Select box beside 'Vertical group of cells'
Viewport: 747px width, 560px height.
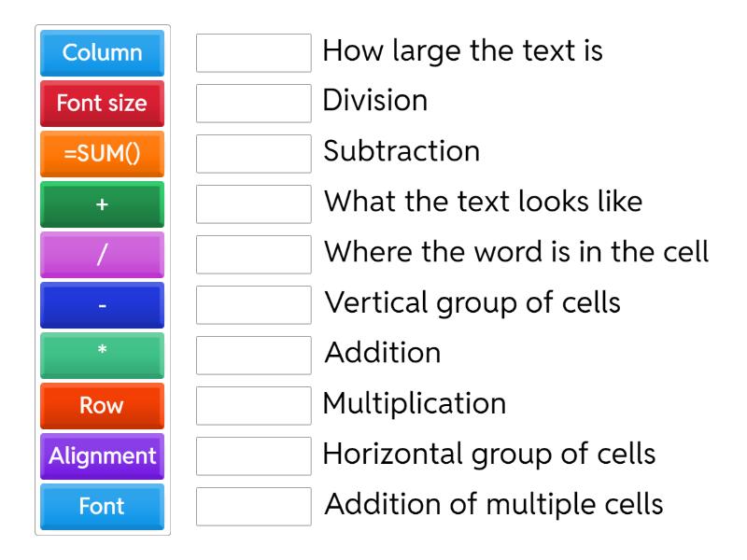254,305
